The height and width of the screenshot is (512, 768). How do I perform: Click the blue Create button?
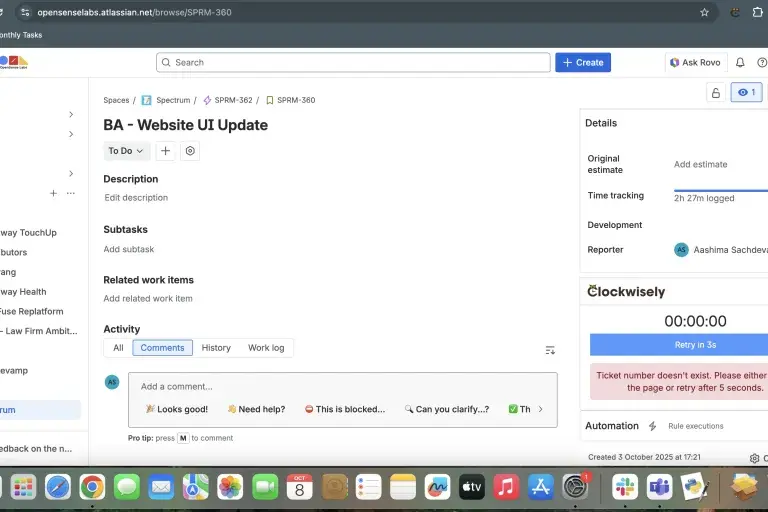583,62
